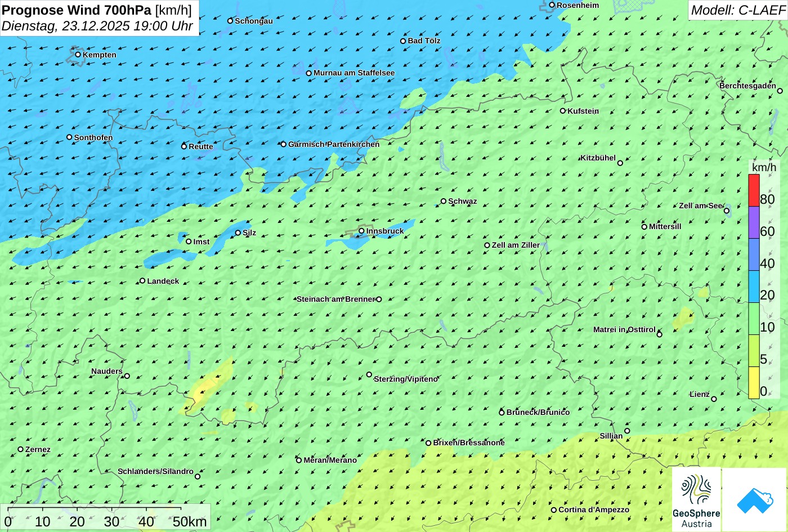
Task: Select the Schwaz location marker dot
Action: 444,201
